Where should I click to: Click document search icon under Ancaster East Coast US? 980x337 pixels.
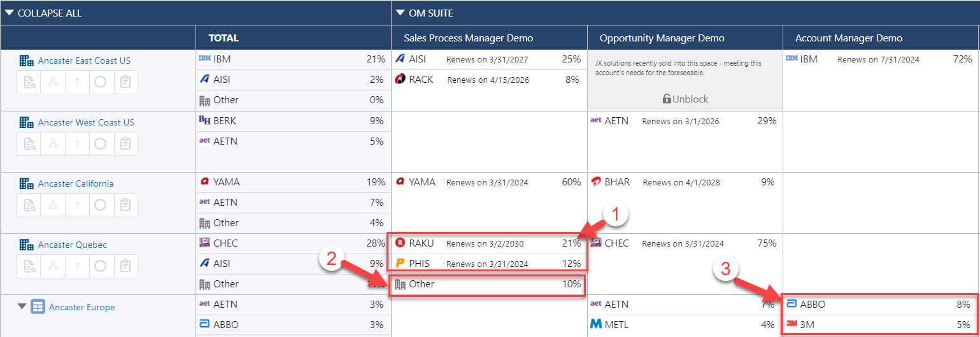29,82
